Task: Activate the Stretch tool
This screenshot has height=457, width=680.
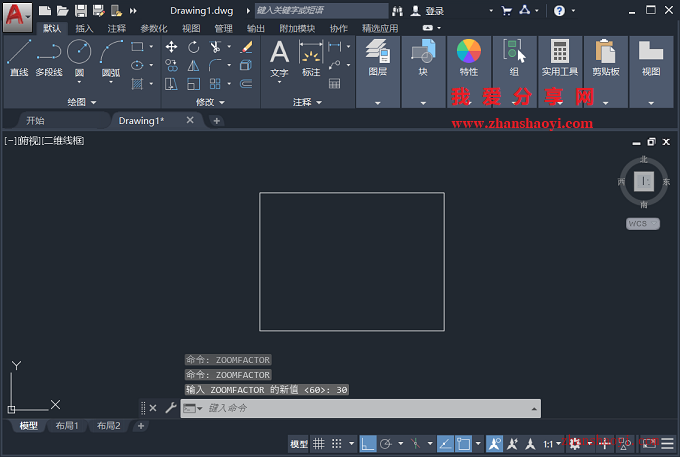Action: (x=171, y=84)
